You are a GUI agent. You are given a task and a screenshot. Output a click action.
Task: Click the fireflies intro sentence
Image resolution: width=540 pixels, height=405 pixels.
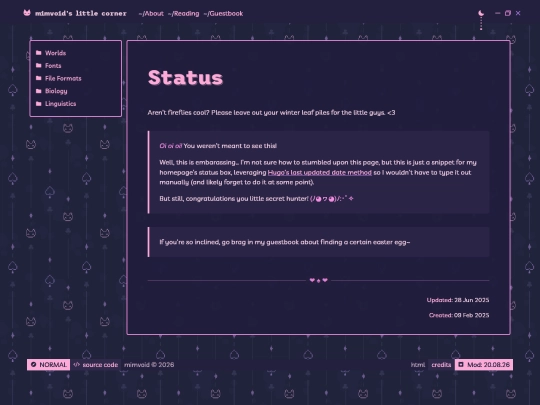point(271,113)
